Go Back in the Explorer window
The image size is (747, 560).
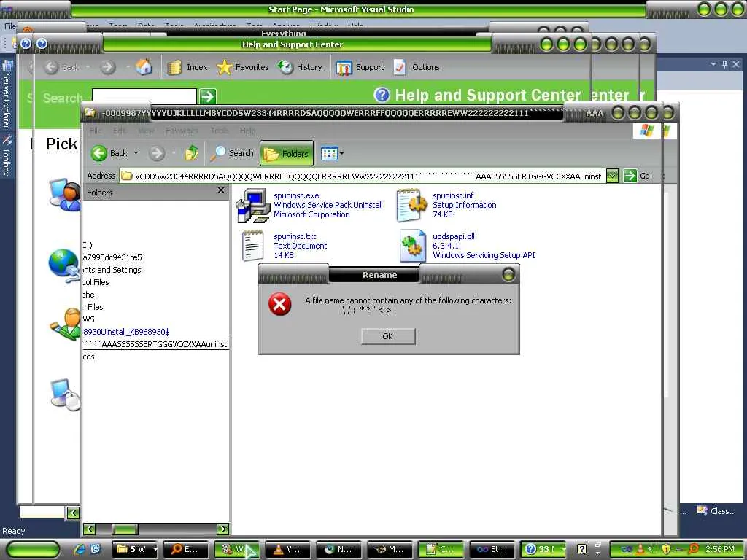(x=109, y=153)
